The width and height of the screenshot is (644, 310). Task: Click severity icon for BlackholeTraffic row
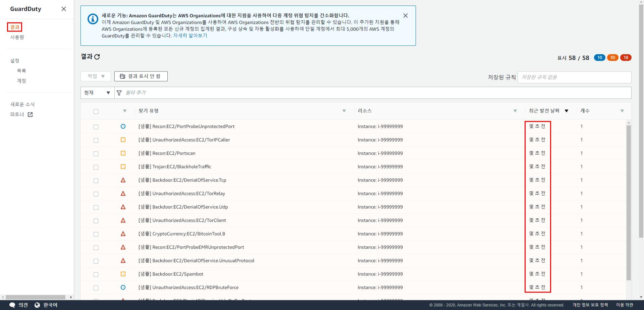[123, 167]
